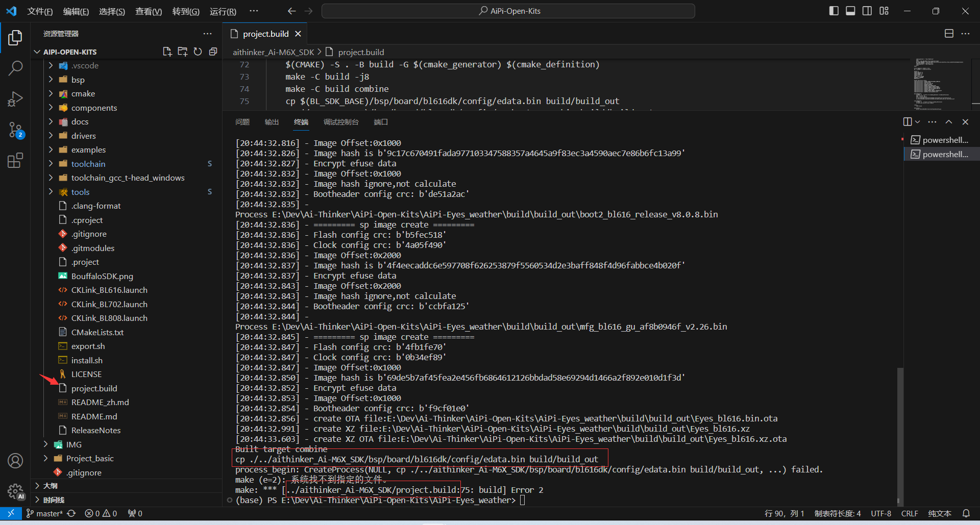Open explorer views and more actions menu
Viewport: 980px width, 525px height.
coord(207,34)
